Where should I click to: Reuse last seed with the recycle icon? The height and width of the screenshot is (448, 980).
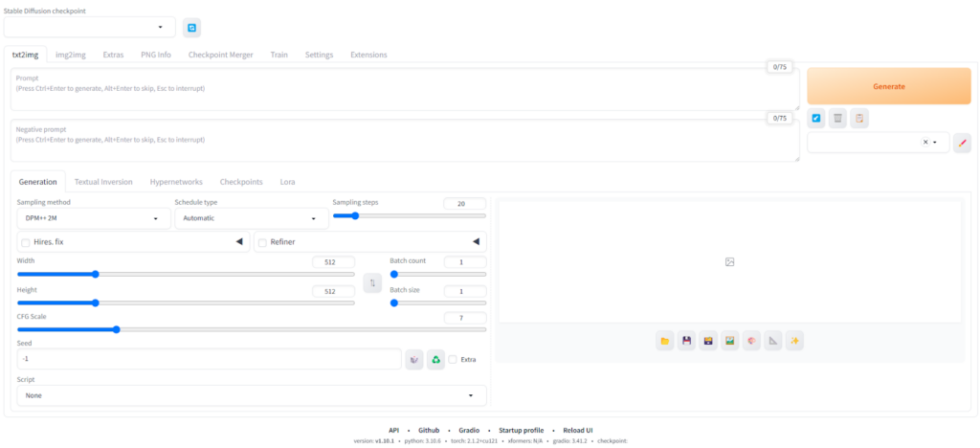[x=435, y=359]
